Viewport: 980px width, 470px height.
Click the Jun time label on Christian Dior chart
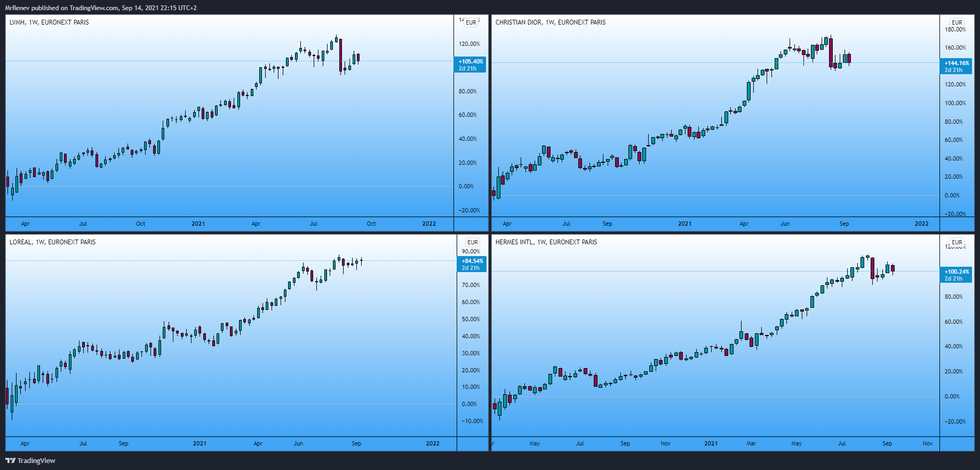[785, 224]
